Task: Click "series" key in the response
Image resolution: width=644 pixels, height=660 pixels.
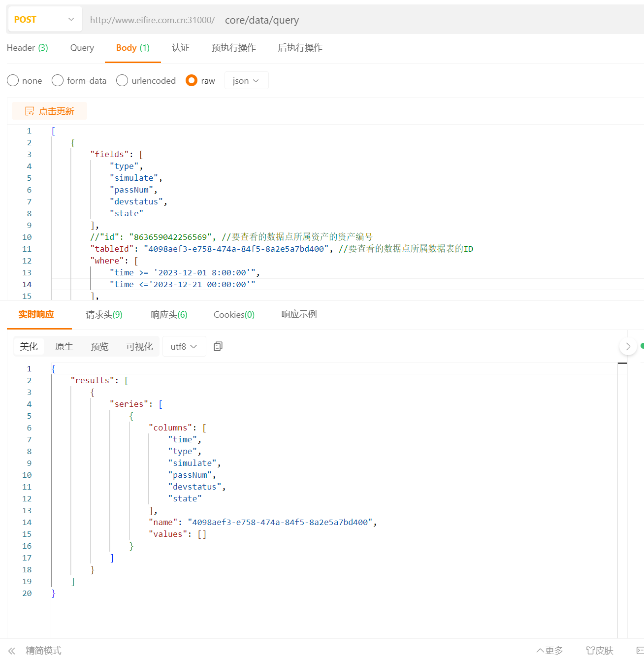Action: point(129,404)
